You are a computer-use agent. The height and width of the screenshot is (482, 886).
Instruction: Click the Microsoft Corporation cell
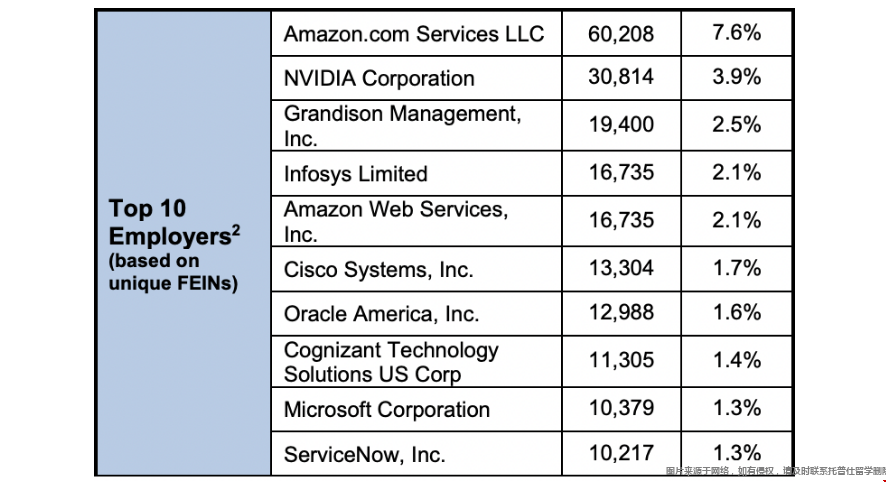click(387, 410)
